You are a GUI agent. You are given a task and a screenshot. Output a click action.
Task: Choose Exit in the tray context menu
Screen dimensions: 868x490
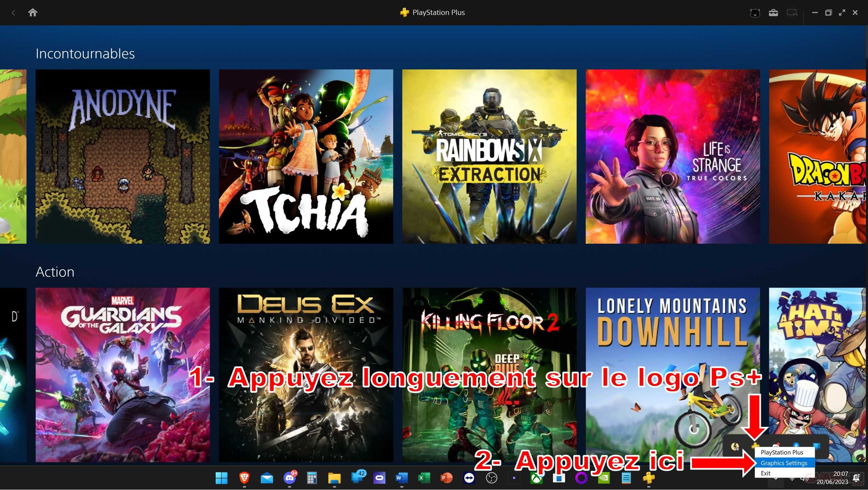tap(765, 473)
